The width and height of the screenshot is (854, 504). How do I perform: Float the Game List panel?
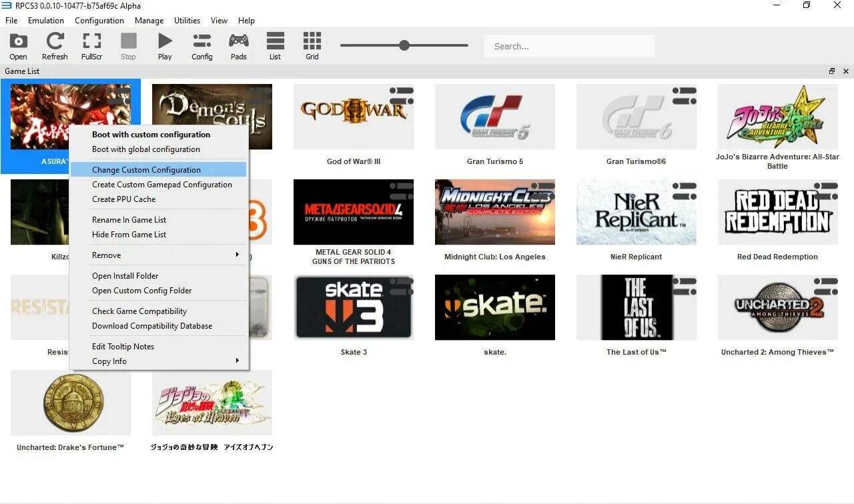coord(832,71)
